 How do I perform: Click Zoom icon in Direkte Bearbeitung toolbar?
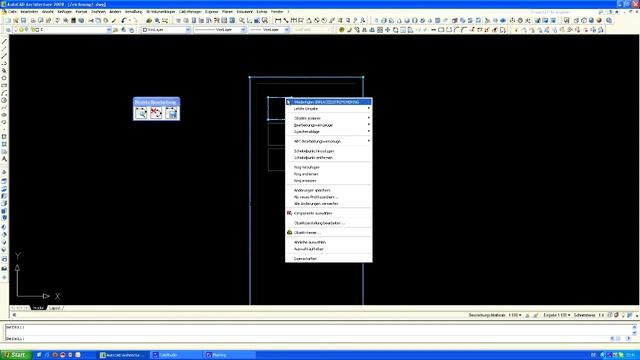click(141, 113)
